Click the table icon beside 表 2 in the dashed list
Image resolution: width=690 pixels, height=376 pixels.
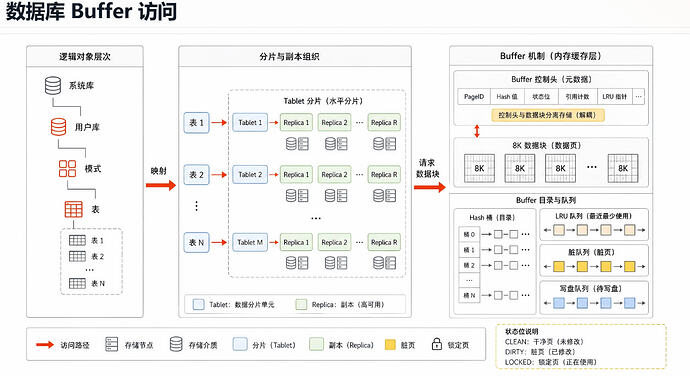point(77,256)
